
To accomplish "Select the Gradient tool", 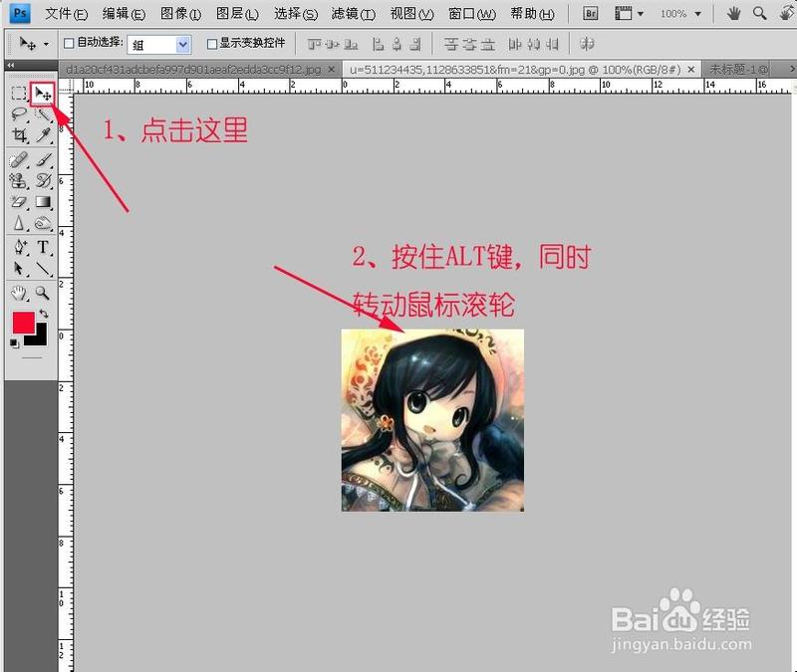I will point(43,202).
